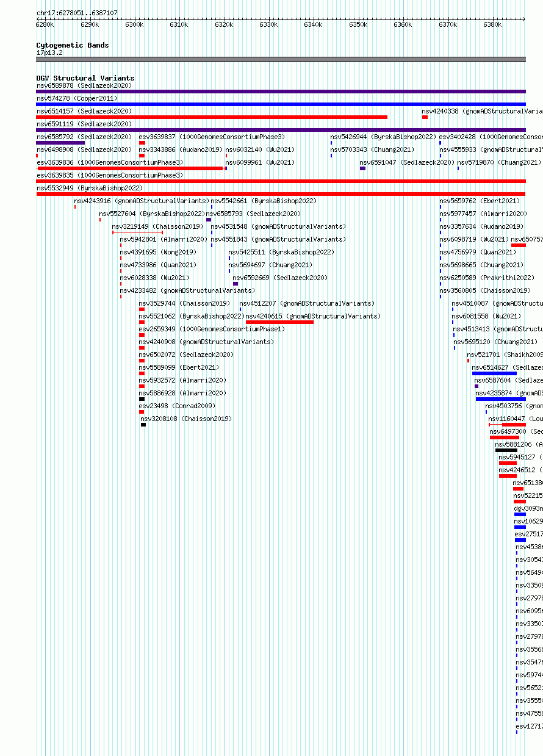
Task: Open variant nsv6585792 (Sedlazeck2020)
Action: pyautogui.click(x=84, y=137)
